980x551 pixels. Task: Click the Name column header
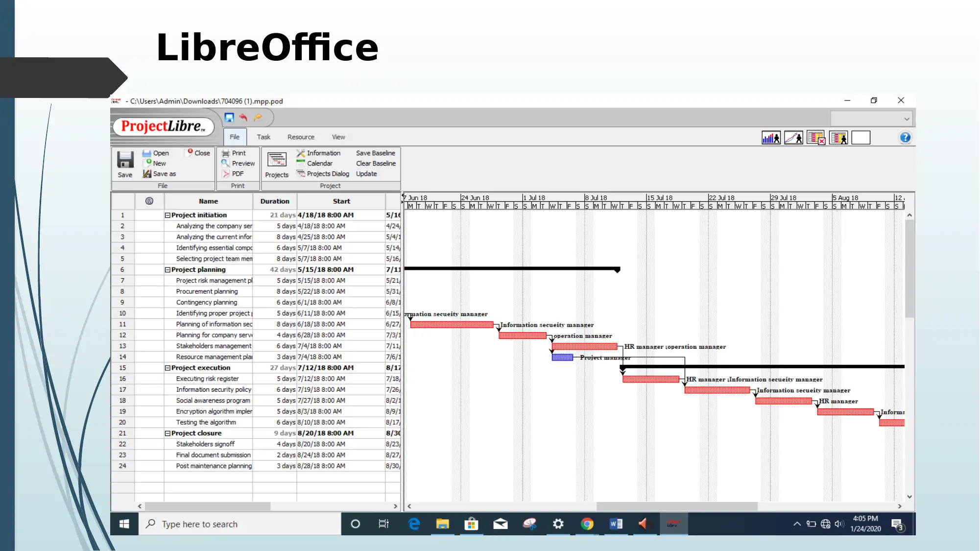[x=208, y=201]
